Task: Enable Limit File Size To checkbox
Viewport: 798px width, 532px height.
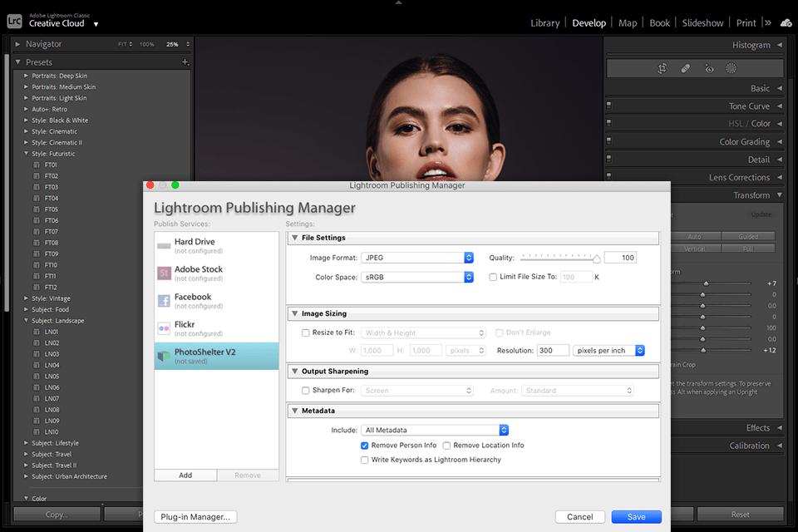Action: pyautogui.click(x=493, y=277)
